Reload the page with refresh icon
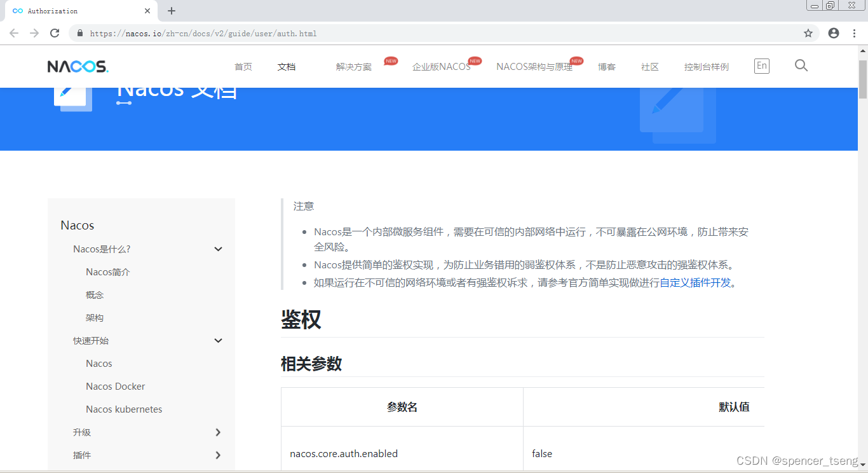Viewport: 868px width, 473px height. [x=55, y=33]
